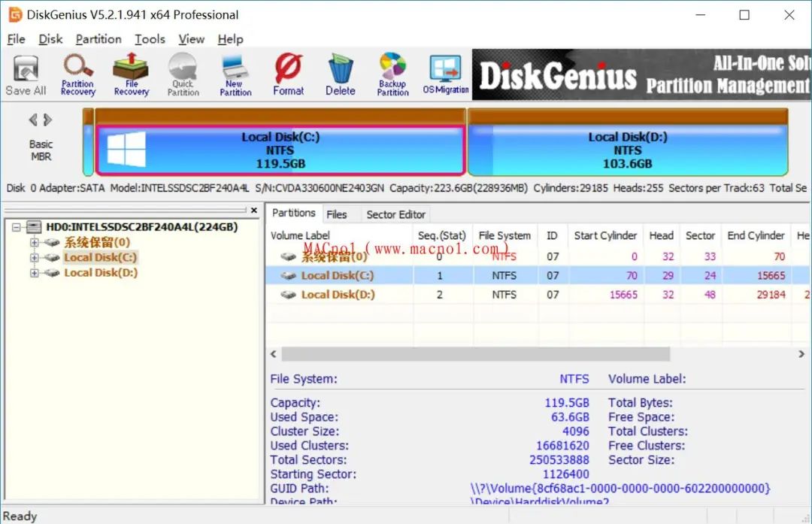Viewport: 812px width, 524px height.
Task: Create a New Partition from the toolbar
Action: point(235,76)
